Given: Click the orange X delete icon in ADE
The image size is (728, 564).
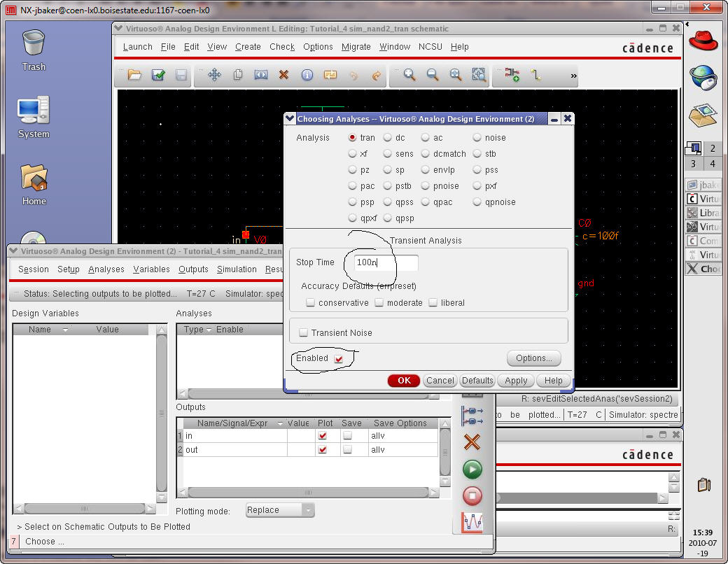Looking at the screenshot, I should [472, 442].
